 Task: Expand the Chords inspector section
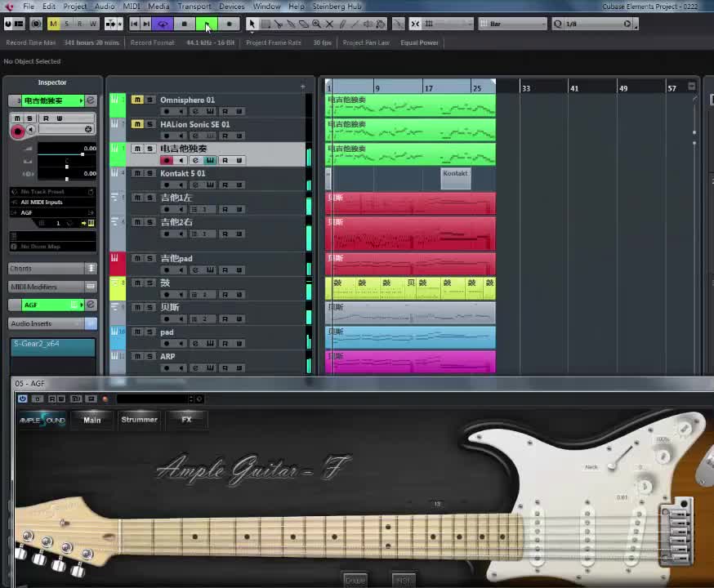[x=52, y=269]
